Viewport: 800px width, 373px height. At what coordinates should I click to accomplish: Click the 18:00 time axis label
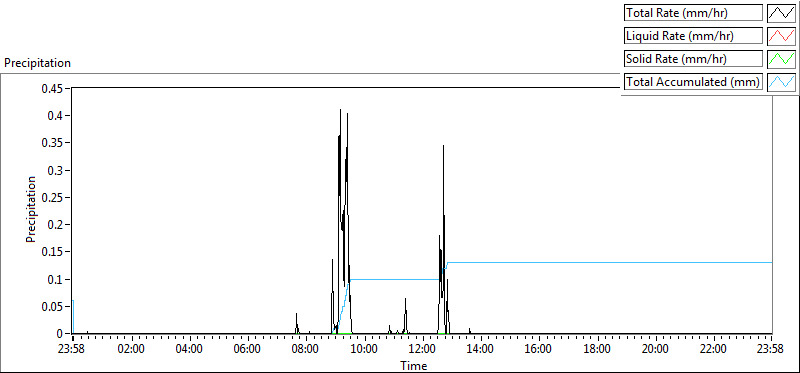597,350
